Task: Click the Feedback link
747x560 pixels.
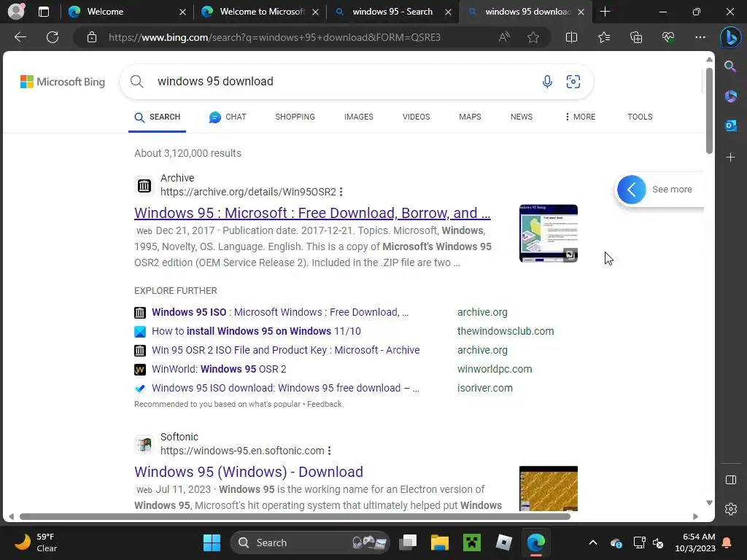Action: (324, 404)
